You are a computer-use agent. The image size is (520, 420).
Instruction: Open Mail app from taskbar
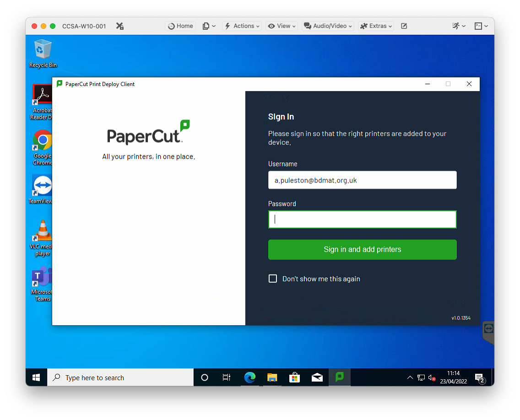317,377
